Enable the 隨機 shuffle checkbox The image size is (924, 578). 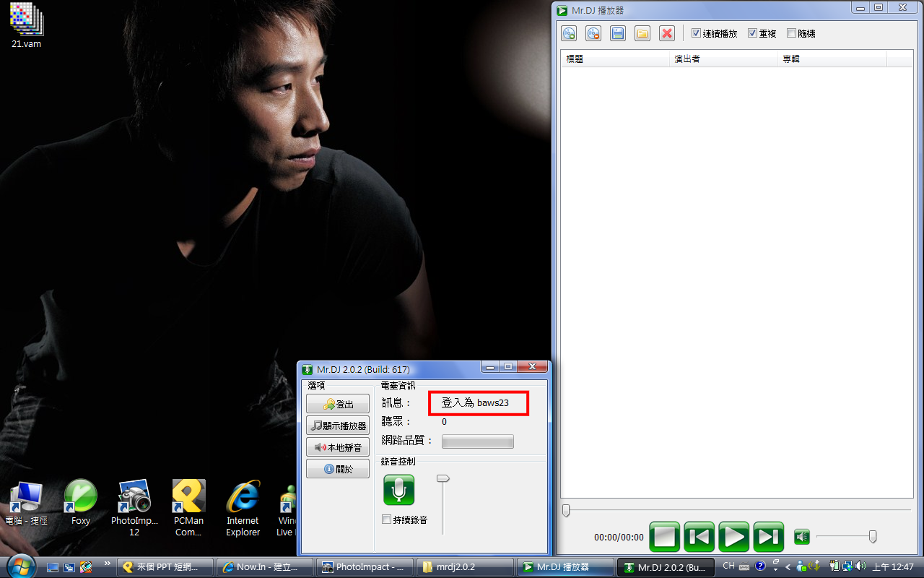point(791,33)
